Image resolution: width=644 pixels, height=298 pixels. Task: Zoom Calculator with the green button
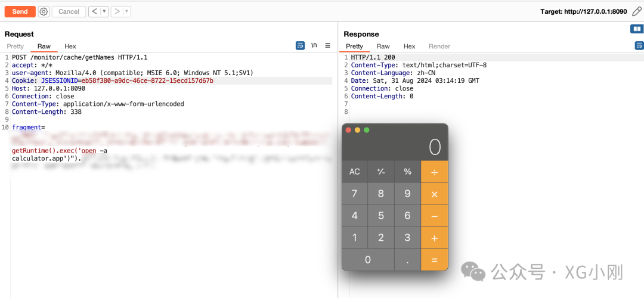pos(367,130)
